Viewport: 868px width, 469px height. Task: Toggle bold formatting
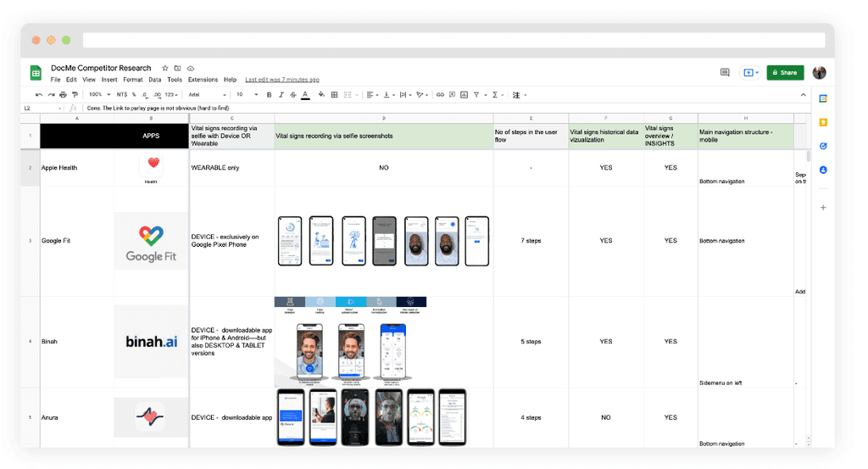click(x=269, y=95)
